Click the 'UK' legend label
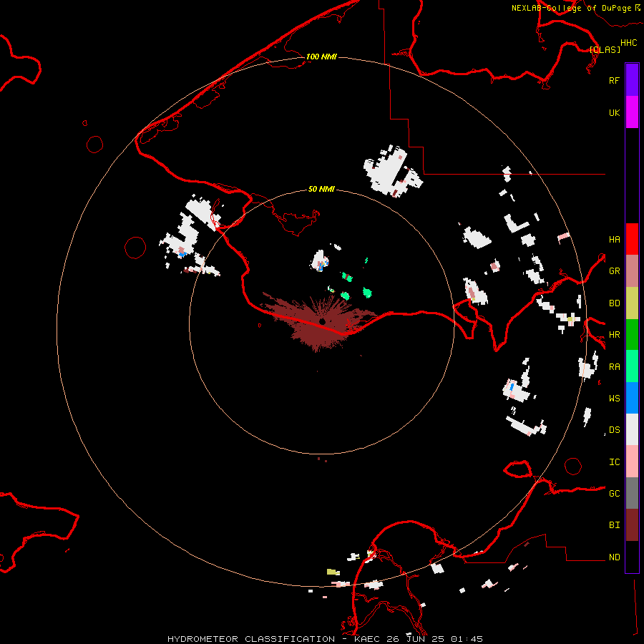Image resolution: width=644 pixels, height=644 pixels. 614,112
